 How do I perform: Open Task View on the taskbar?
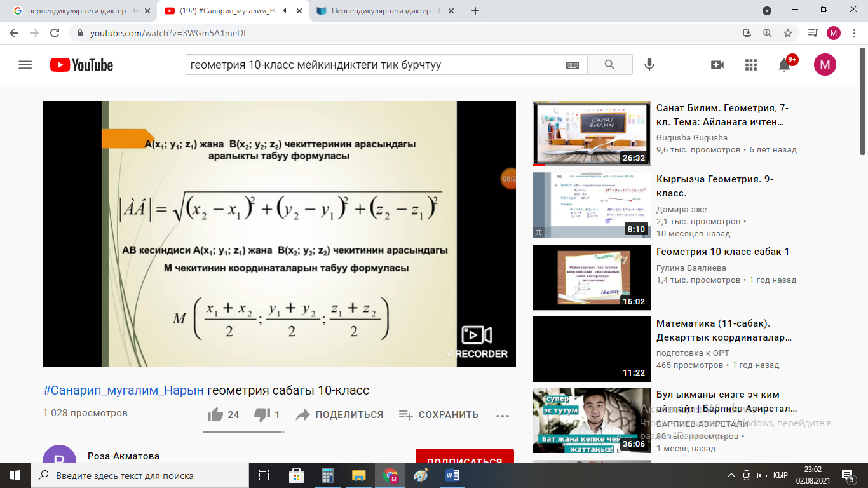coord(264,475)
